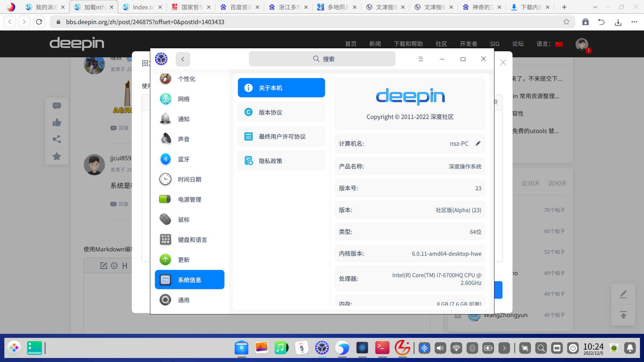Expand the browser tab list chevron

tap(595, 7)
